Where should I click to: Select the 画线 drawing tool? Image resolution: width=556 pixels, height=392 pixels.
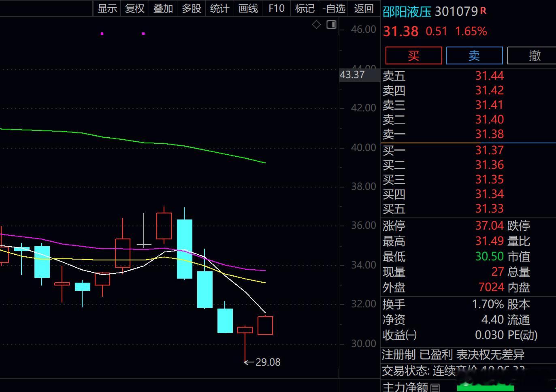click(248, 9)
